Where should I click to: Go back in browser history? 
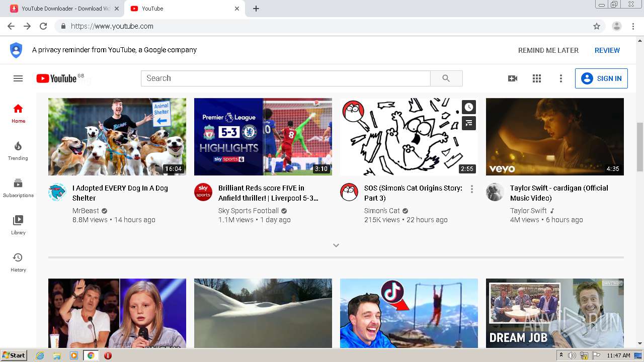tap(11, 26)
